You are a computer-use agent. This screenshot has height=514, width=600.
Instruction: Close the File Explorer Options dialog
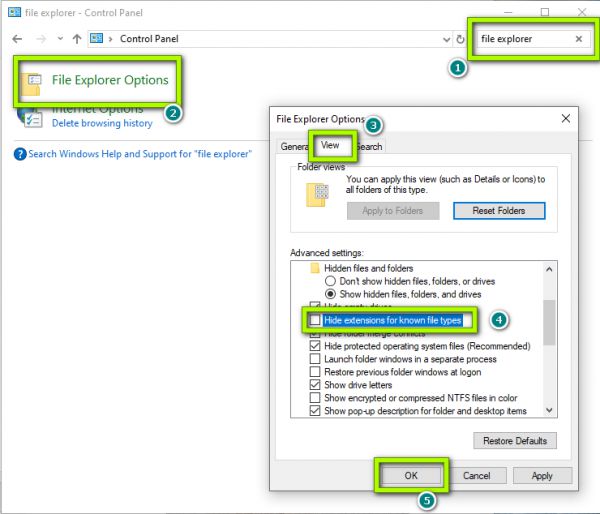[567, 118]
